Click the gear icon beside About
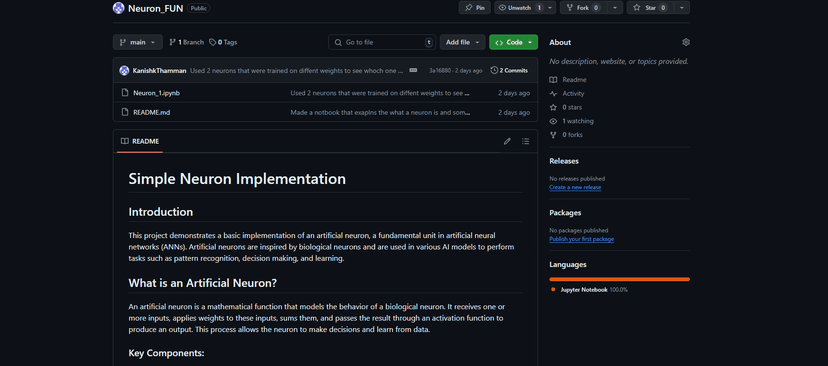The image size is (828, 366). click(x=685, y=42)
